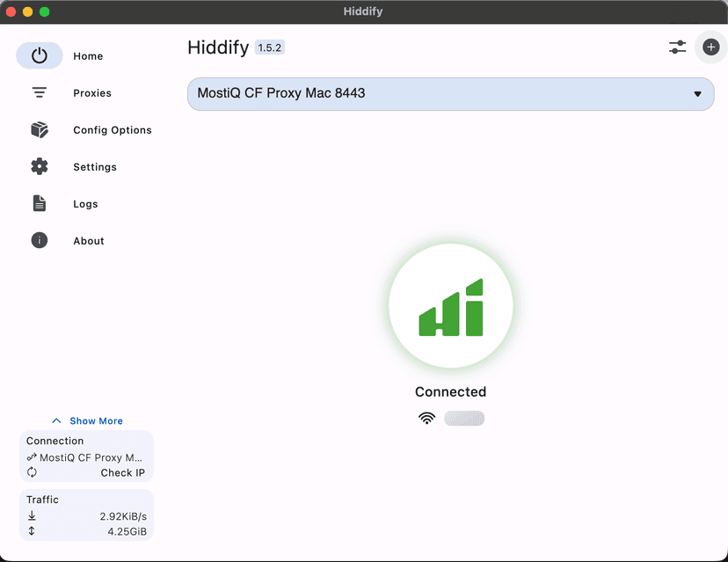Click the download arrow traffic icon
Viewport: 728px width, 562px height.
pyautogui.click(x=32, y=516)
